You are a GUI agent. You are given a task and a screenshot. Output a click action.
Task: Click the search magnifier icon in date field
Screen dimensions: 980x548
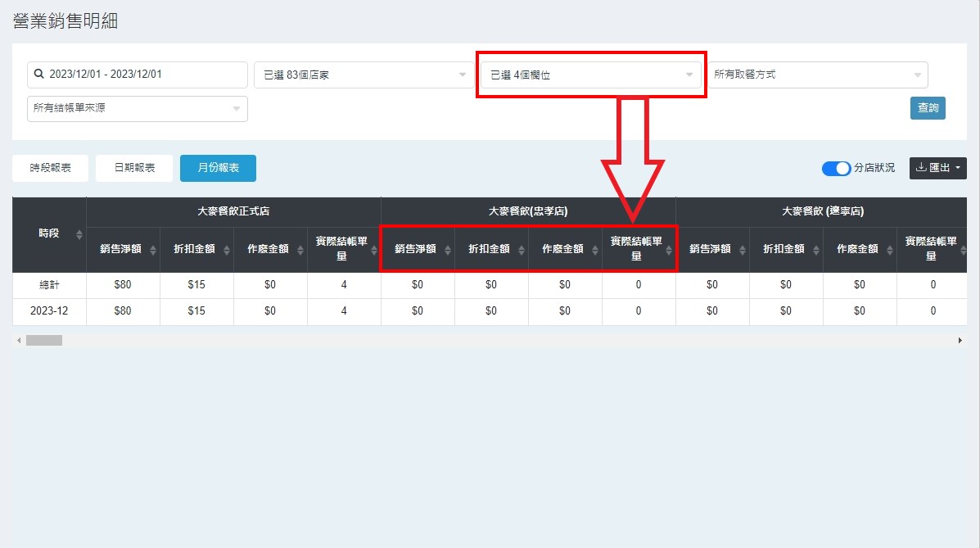point(38,75)
